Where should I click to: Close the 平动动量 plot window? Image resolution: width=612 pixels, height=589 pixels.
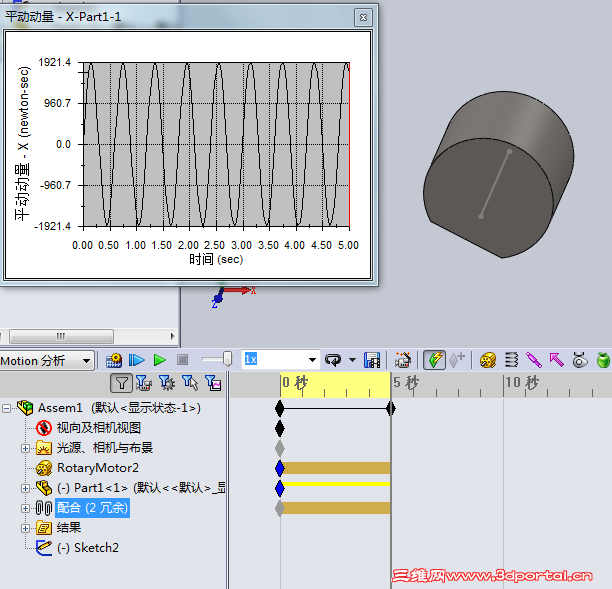coord(363,17)
